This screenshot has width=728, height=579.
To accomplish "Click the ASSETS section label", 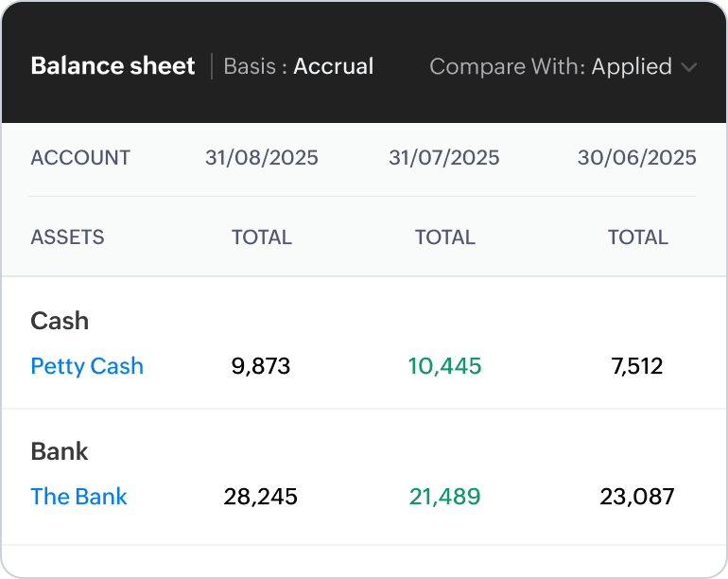I will tap(67, 237).
